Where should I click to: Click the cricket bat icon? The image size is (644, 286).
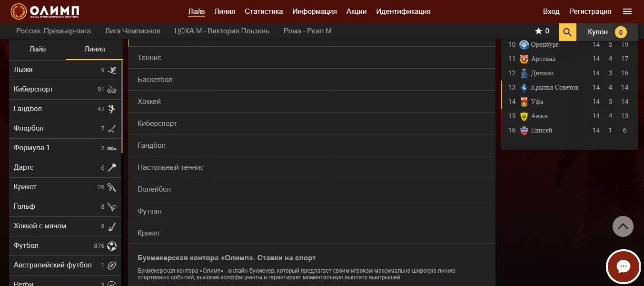[x=112, y=187]
